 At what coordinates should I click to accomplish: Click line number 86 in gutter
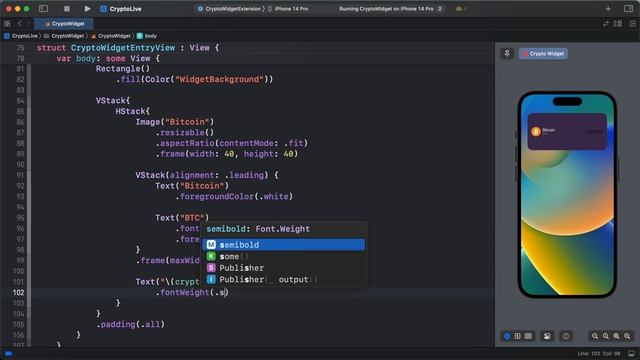(20, 122)
